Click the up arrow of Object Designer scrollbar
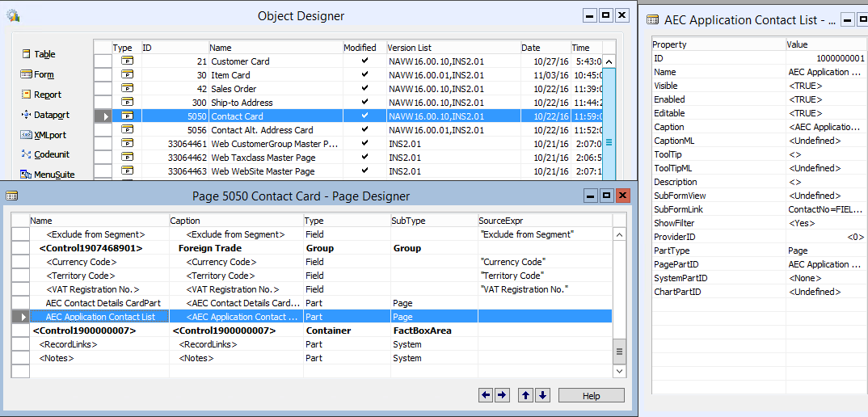 point(609,61)
